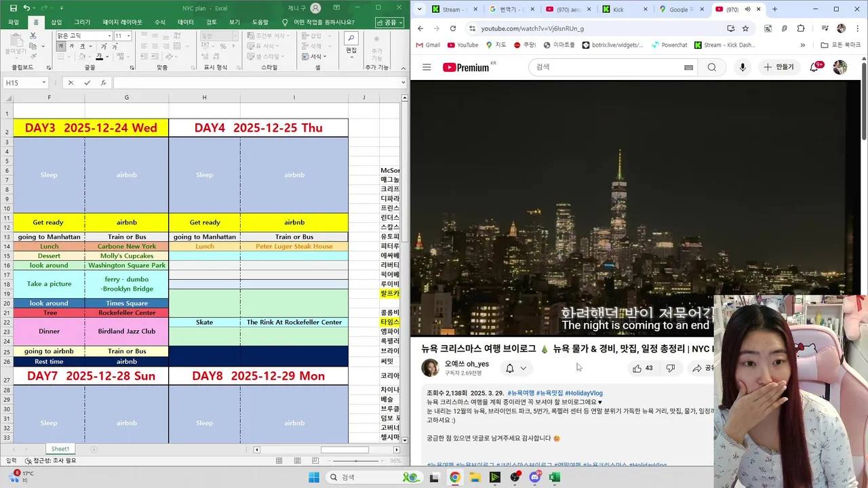Open Chrome tab search dropdown
Screen dimensions: 868x488
coord(420,9)
